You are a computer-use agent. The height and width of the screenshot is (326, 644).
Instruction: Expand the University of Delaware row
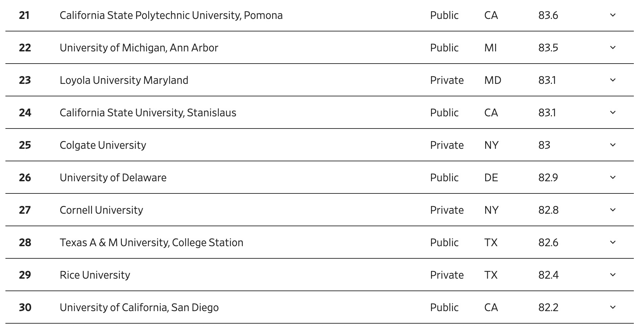point(613,178)
